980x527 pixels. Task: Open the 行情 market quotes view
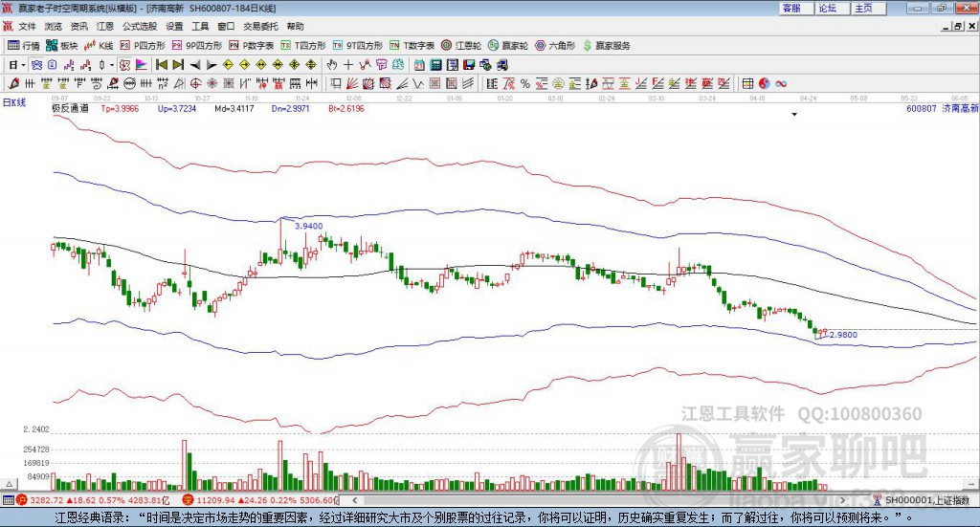(x=23, y=46)
